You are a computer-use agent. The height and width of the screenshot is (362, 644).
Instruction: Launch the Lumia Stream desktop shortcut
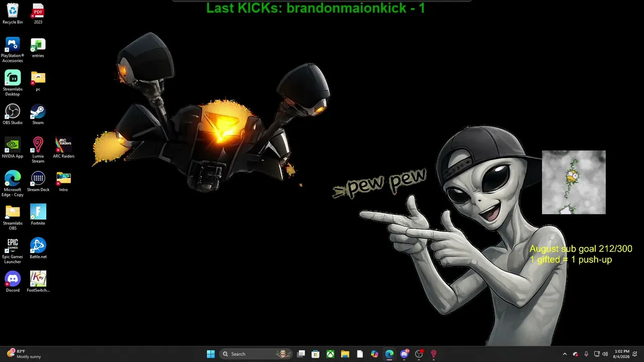(38, 150)
